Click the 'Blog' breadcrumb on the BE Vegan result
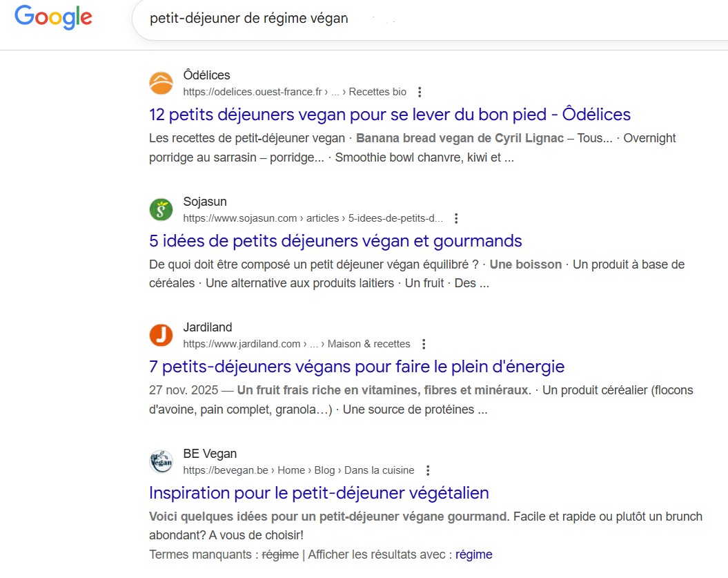This screenshot has height=578, width=728. [325, 470]
